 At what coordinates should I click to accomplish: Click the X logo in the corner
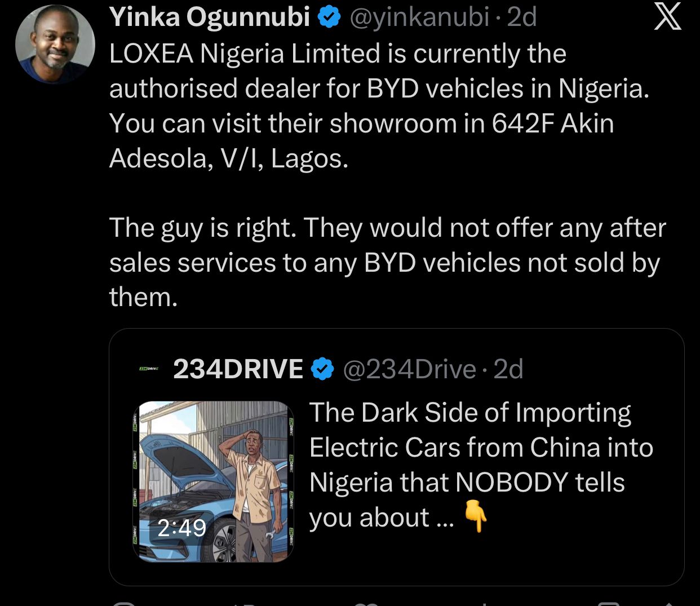point(667,16)
